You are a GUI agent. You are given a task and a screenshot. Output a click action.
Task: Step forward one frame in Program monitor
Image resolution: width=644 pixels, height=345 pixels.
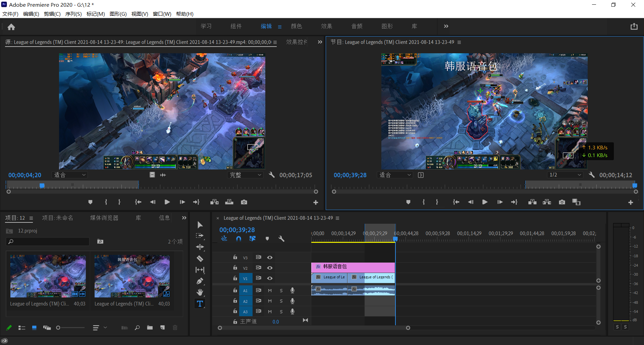pyautogui.click(x=500, y=202)
